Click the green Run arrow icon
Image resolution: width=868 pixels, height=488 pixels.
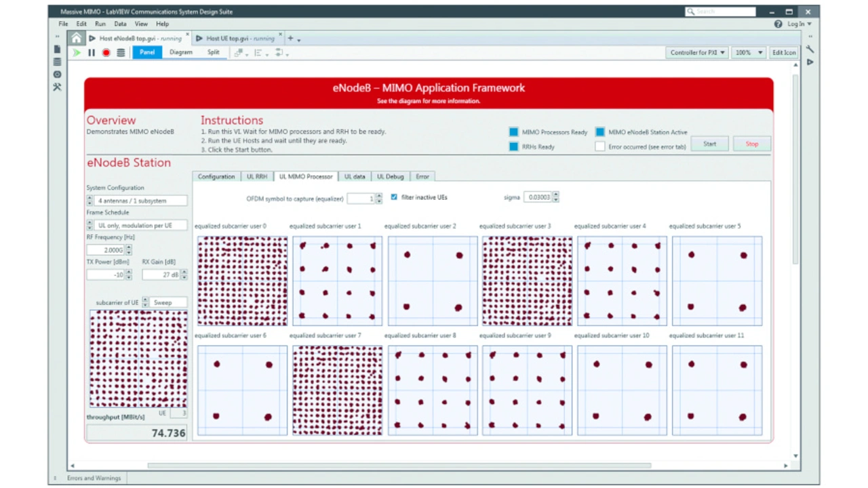coord(77,52)
